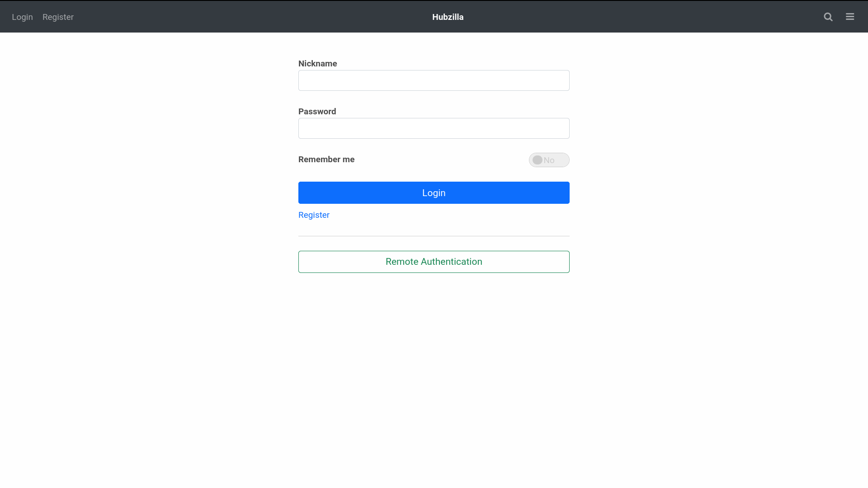Click the Password field label
Screen dimensions: 868x488
(317, 112)
